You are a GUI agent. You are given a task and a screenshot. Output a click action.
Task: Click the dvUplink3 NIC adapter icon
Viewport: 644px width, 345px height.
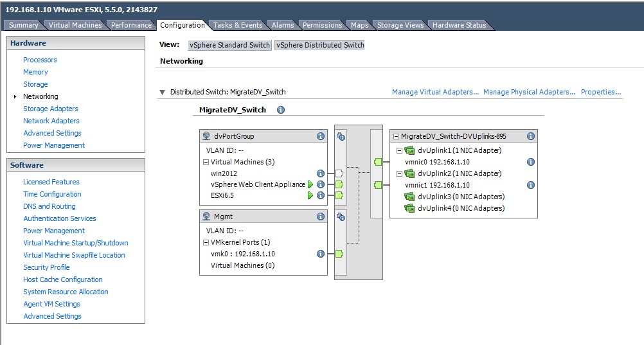[409, 197]
